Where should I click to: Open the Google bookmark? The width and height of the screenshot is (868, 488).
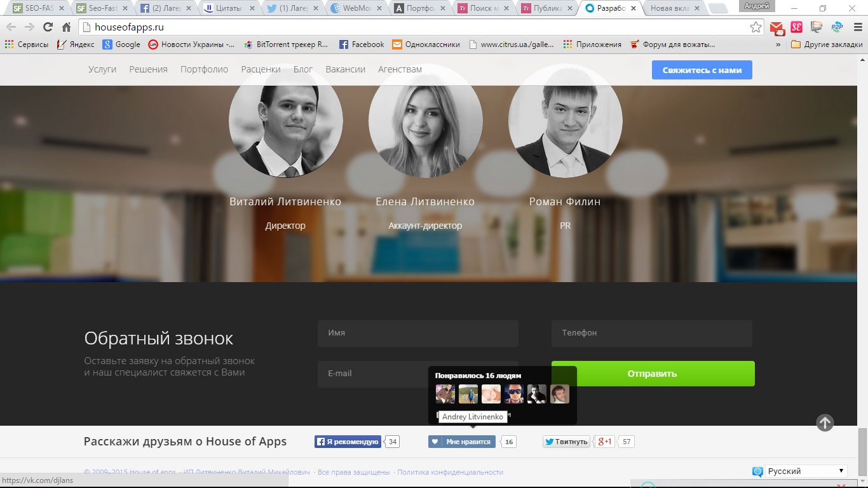click(121, 44)
